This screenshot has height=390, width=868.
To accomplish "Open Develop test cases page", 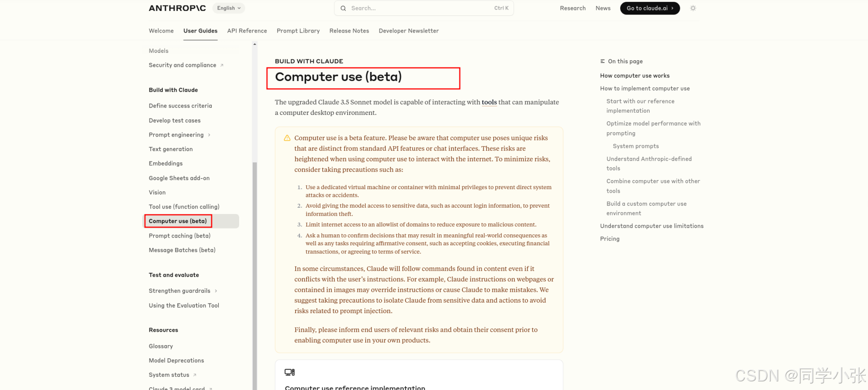I will (175, 120).
